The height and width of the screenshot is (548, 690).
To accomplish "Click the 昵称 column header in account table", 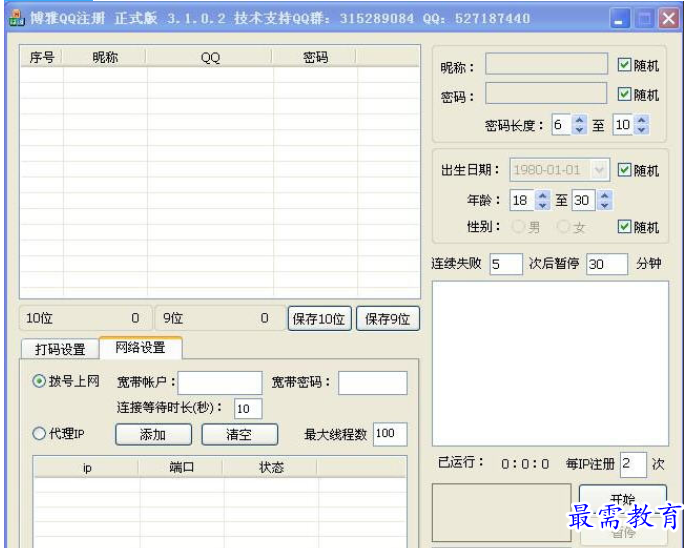I will click(x=105, y=57).
